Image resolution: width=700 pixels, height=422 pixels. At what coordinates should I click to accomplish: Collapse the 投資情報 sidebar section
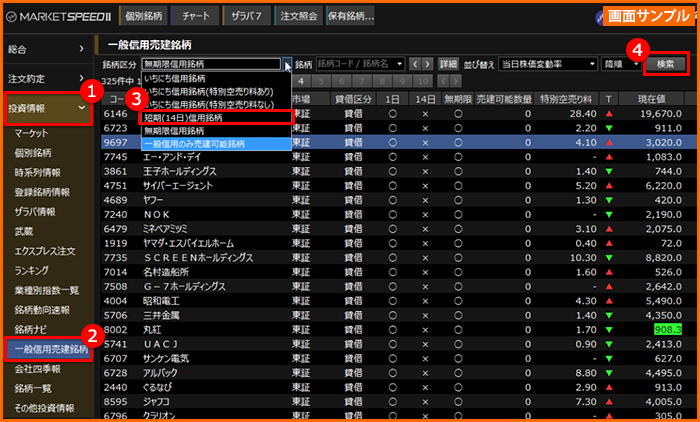[x=48, y=108]
